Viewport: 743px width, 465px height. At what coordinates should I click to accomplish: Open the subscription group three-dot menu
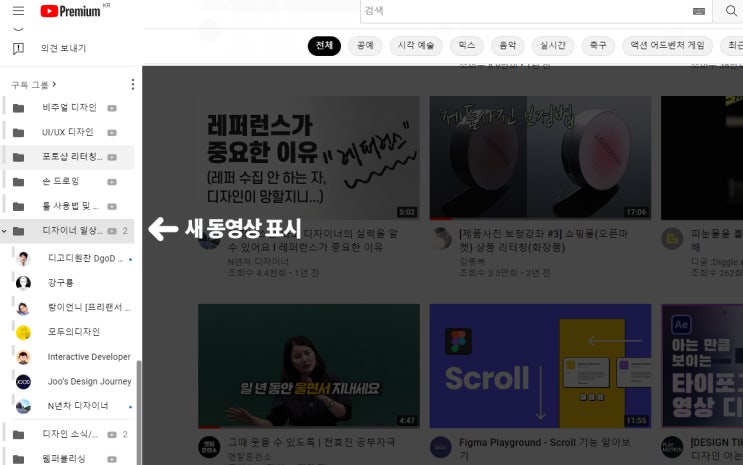[x=133, y=84]
